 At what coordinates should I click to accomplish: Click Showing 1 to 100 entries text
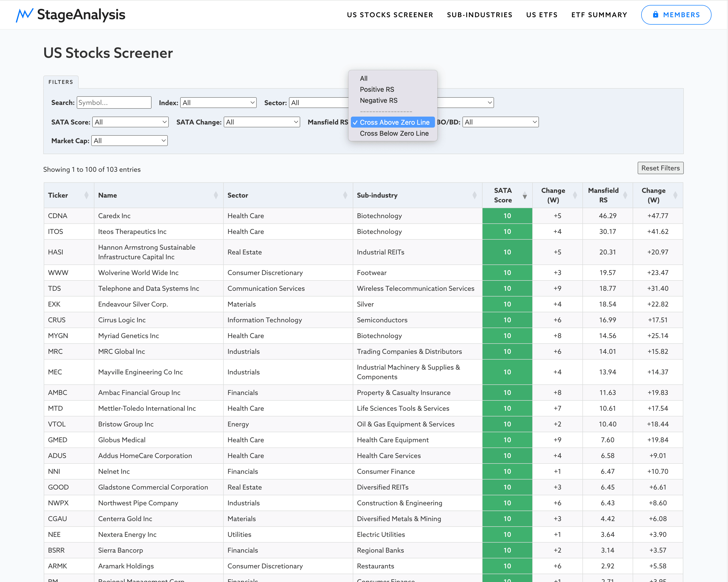click(92, 169)
